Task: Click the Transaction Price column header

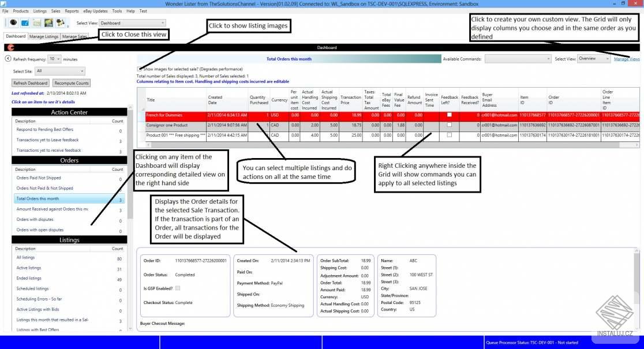Action: click(x=350, y=100)
